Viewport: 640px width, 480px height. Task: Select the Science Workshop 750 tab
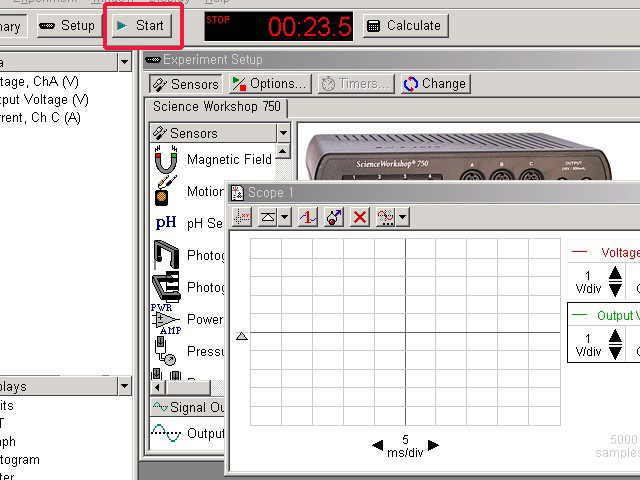point(217,108)
